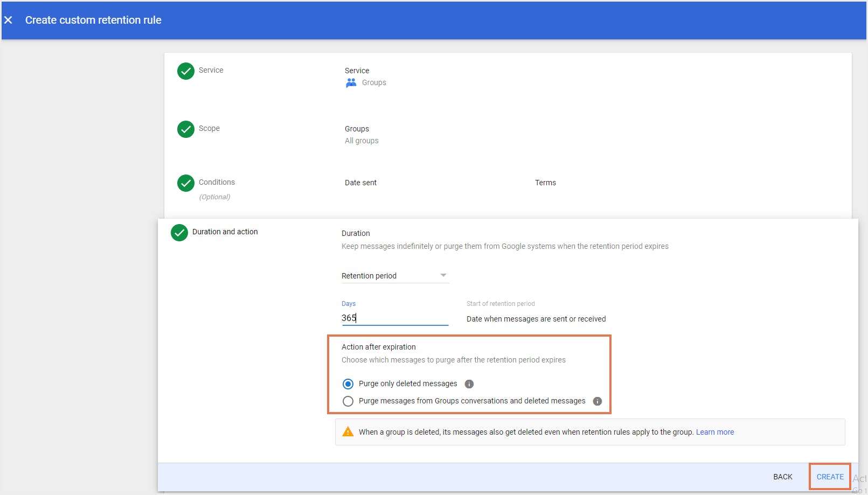Screen dimensions: 868x495
Task: Click the 'Action after expiration' heading
Action: pyautogui.click(x=379, y=347)
